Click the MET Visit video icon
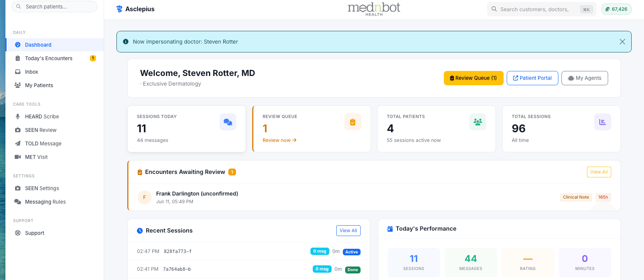644x280 pixels. pos(18,157)
